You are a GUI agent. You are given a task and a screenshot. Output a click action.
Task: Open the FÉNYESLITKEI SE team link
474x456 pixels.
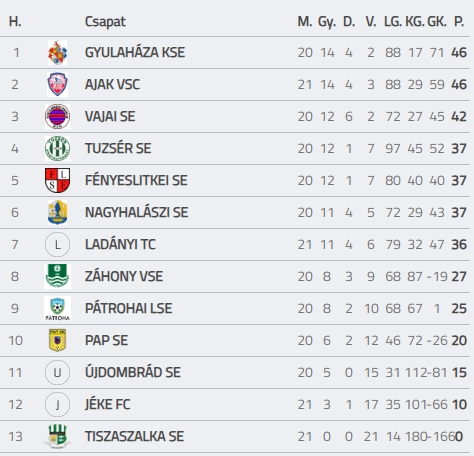(x=136, y=181)
